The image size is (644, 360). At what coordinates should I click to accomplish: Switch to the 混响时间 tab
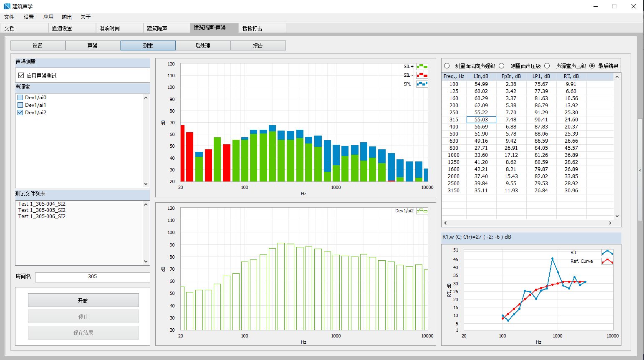click(110, 28)
